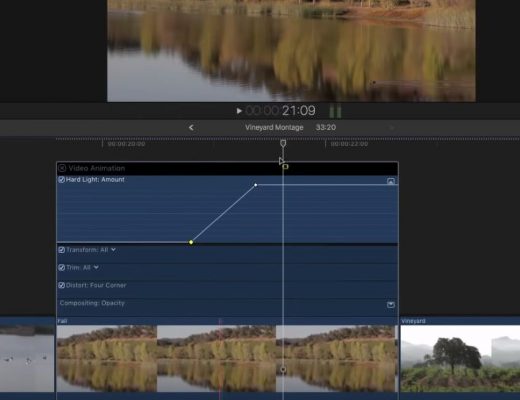Select the Fall clip thumbnail in timeline
The width and height of the screenshot is (520, 400).
click(227, 358)
